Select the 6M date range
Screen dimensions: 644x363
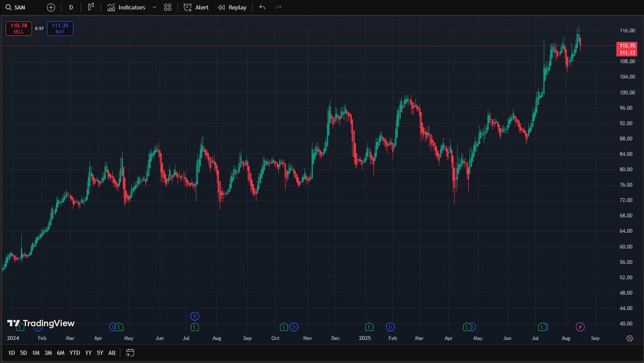point(61,353)
